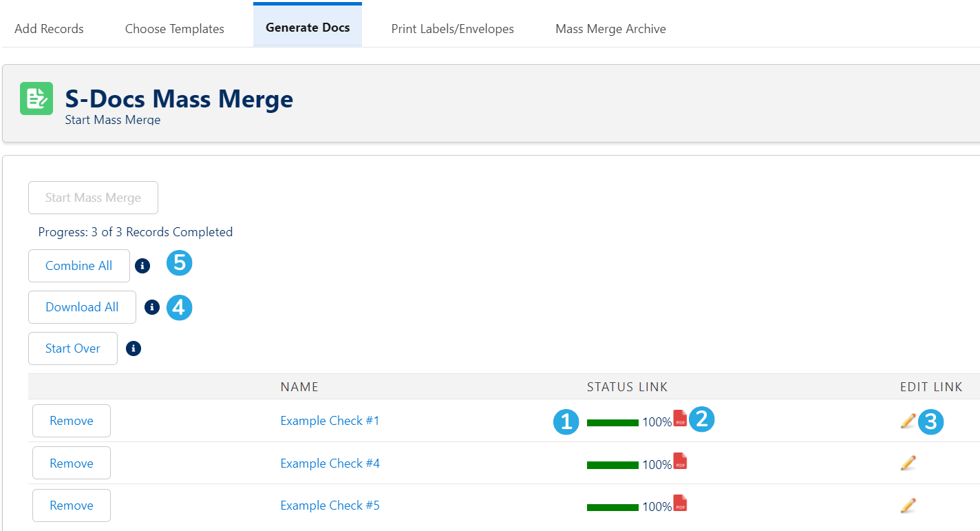Click the Download All button
Image resolution: width=980 pixels, height=531 pixels.
(x=82, y=307)
